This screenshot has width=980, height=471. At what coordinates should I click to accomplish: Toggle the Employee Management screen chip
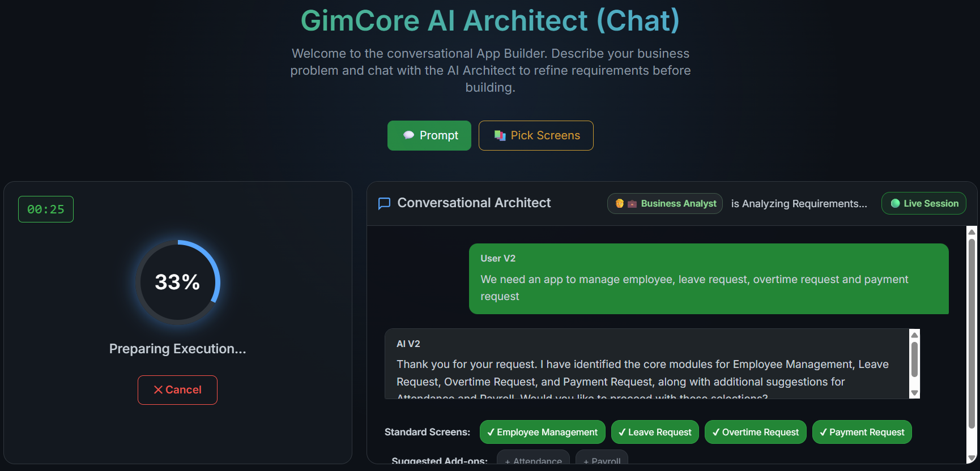click(542, 432)
